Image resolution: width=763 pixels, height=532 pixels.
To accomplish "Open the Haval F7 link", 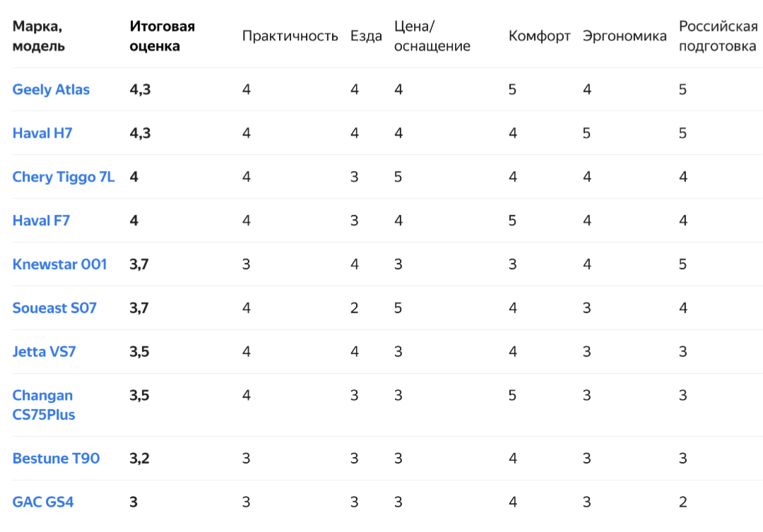I will pyautogui.click(x=42, y=220).
